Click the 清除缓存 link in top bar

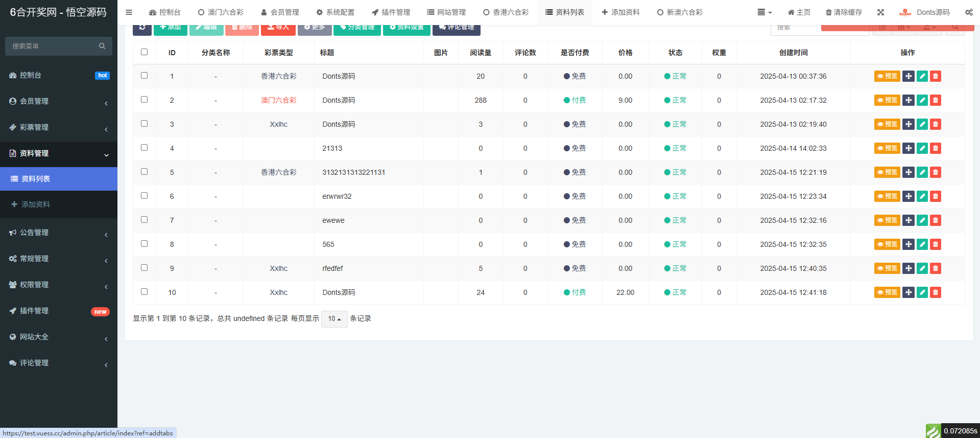coord(844,12)
